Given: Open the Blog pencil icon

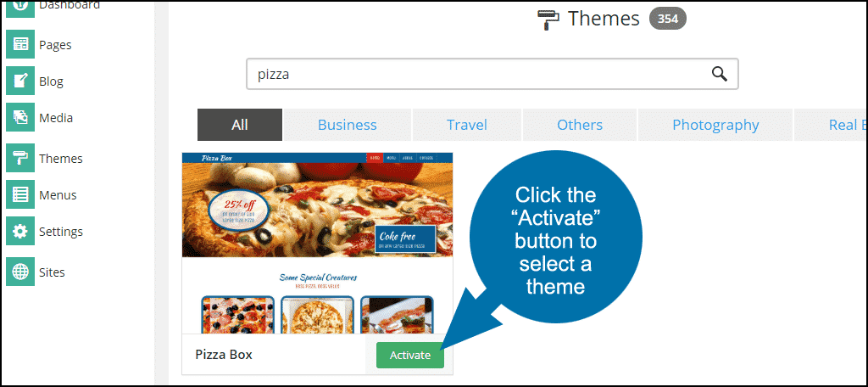Looking at the screenshot, I should point(20,81).
